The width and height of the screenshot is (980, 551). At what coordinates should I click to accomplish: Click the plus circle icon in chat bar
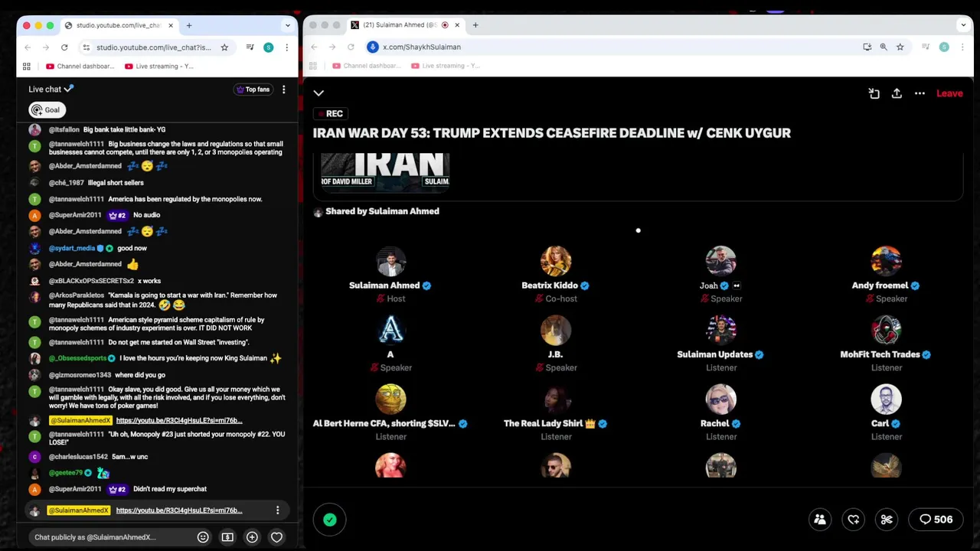(x=252, y=537)
